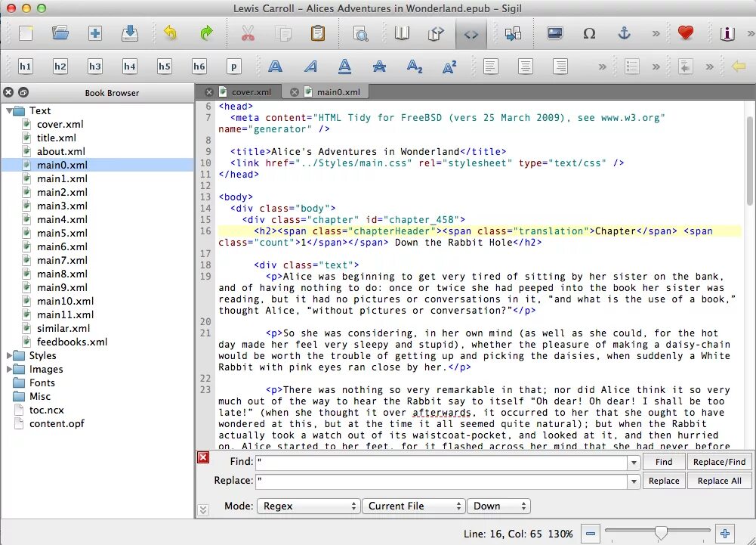Click the Strikethrough text icon
The image size is (756, 545).
pos(379,66)
